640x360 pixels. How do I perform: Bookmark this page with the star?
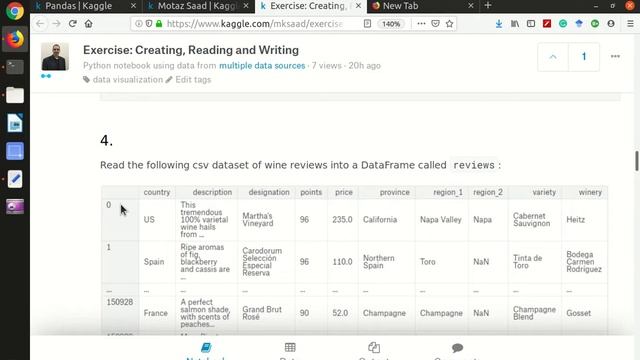point(449,24)
